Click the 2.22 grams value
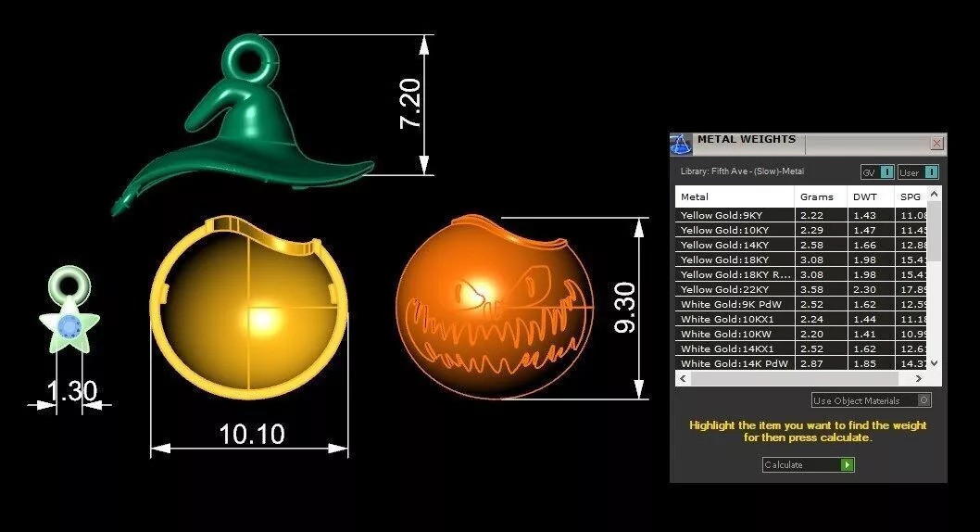 (811, 215)
